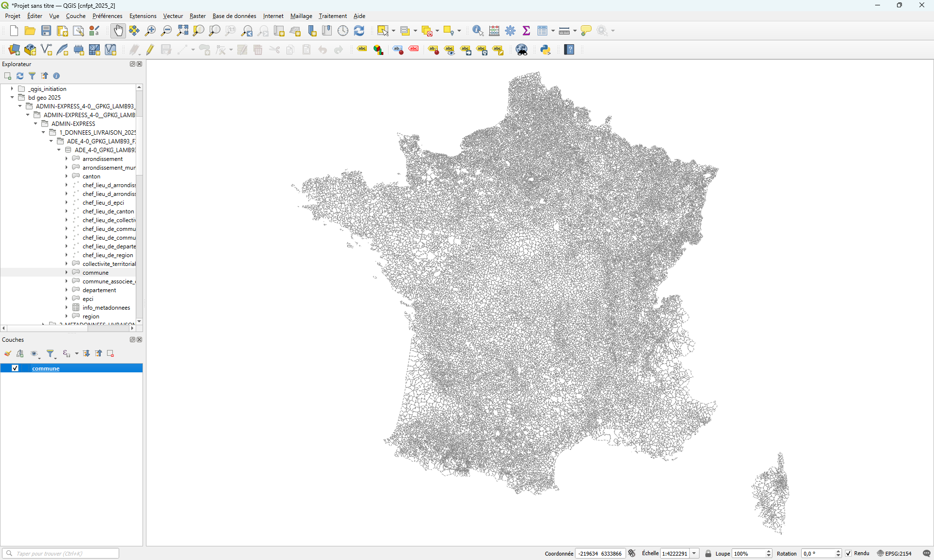Viewport: 934px width, 560px height.
Task: Refresh the Explorateur panel
Action: [19, 76]
